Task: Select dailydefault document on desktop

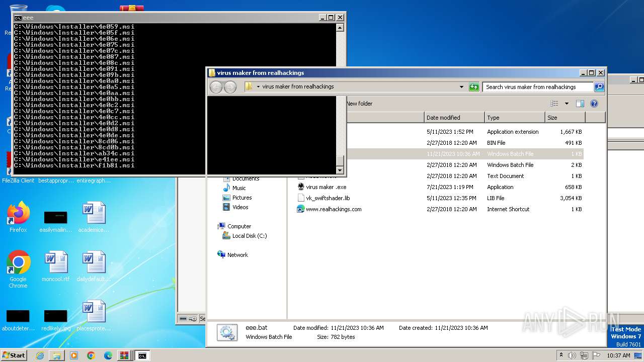Action: pyautogui.click(x=93, y=266)
